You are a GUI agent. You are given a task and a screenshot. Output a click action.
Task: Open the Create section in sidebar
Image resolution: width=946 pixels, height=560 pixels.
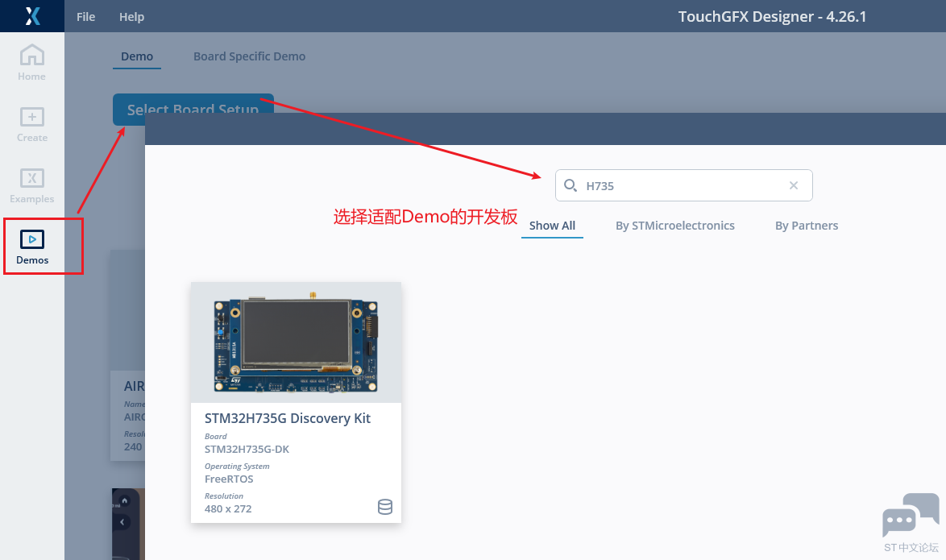click(32, 124)
